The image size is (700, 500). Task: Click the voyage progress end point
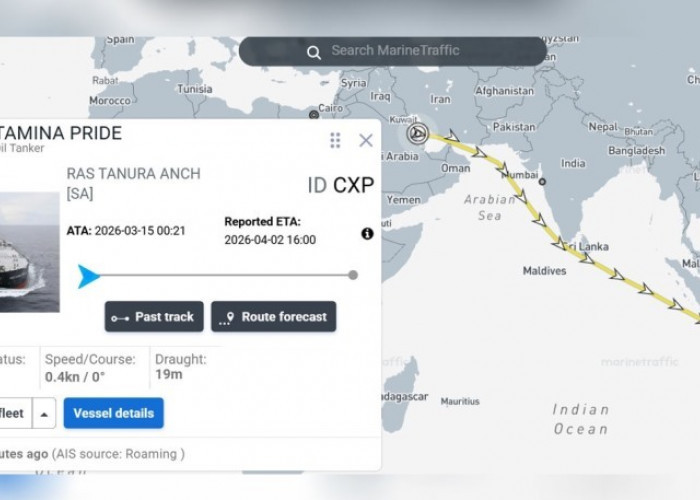click(x=353, y=275)
